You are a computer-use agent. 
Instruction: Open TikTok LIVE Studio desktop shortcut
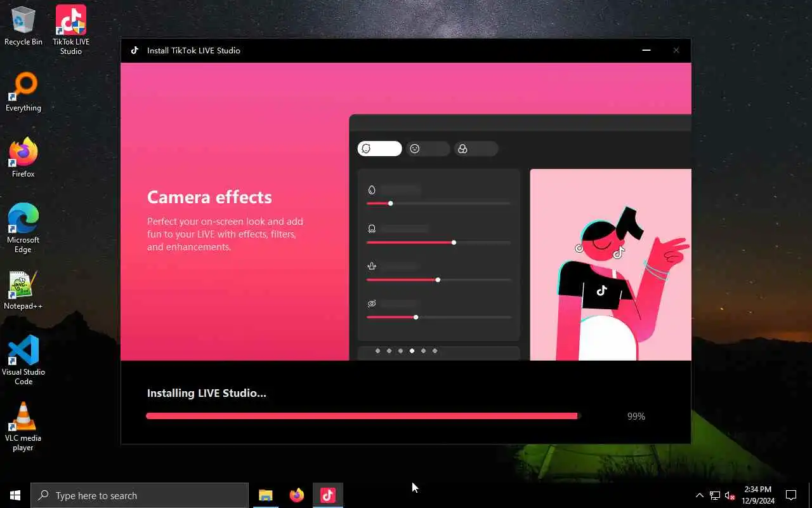71,29
